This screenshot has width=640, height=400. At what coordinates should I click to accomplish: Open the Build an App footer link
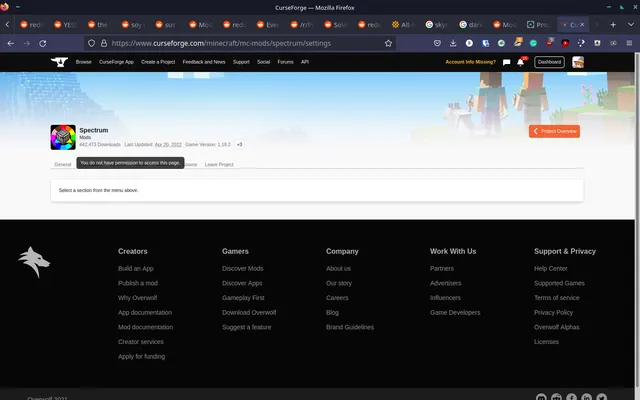point(136,269)
